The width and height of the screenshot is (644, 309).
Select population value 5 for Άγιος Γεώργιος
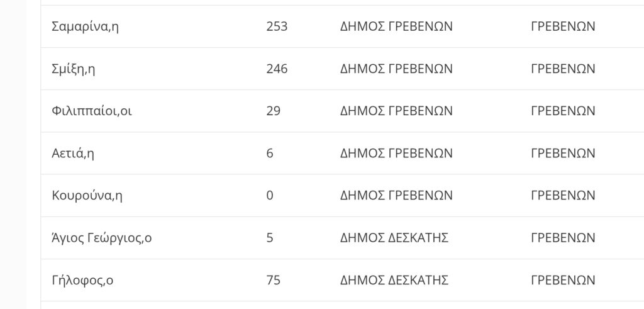[270, 238]
